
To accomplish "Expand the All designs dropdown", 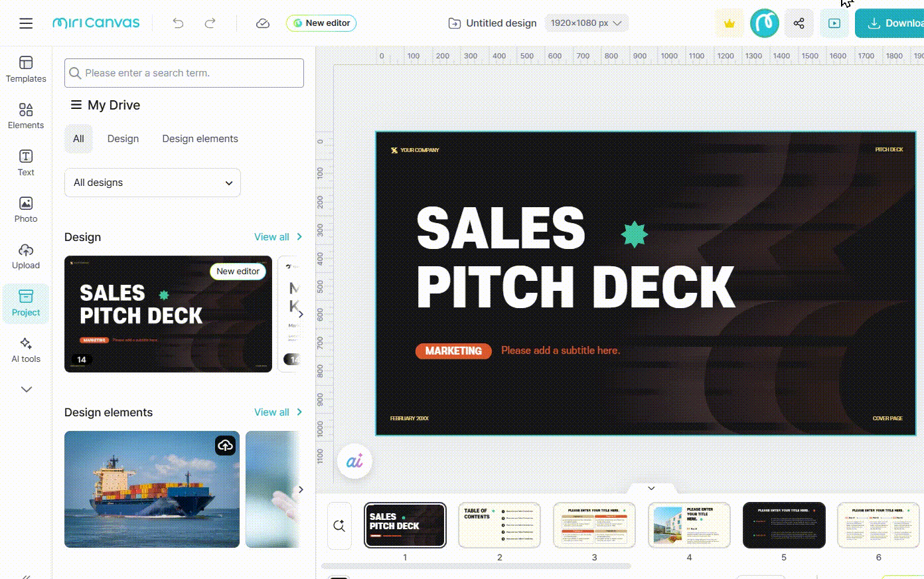I will pyautogui.click(x=153, y=183).
